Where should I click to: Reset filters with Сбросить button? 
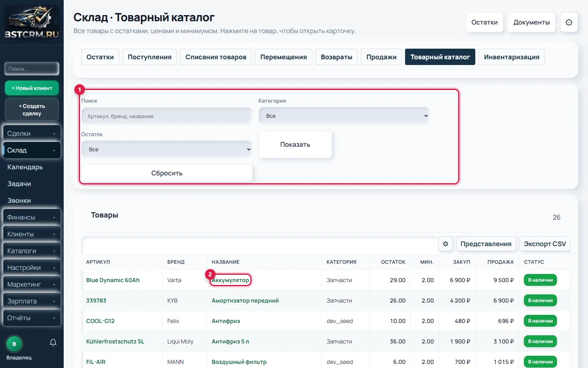(167, 173)
